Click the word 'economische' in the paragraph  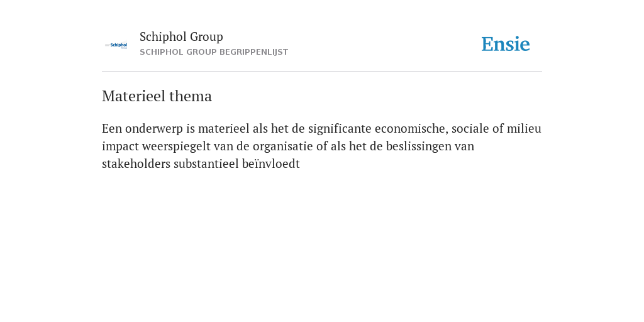(x=411, y=129)
